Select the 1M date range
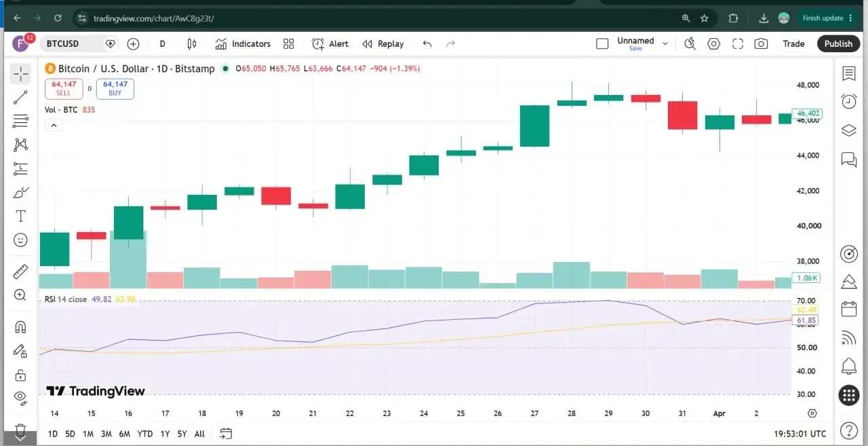The image size is (868, 446). click(88, 434)
